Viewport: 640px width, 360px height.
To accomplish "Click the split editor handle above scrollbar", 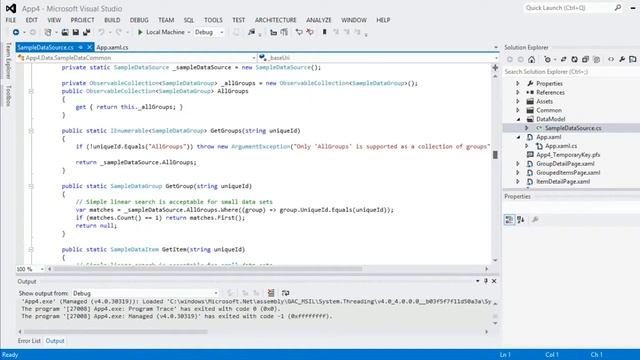I will click(495, 67).
